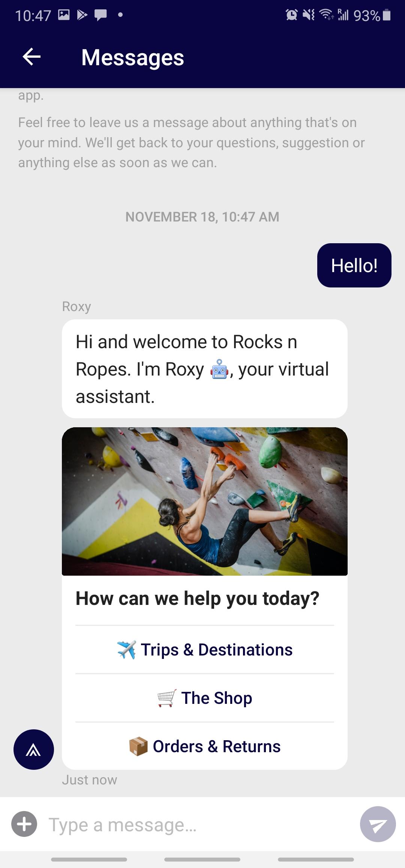405x868 pixels.
Task: Tap the Messages title in header
Action: click(x=133, y=57)
